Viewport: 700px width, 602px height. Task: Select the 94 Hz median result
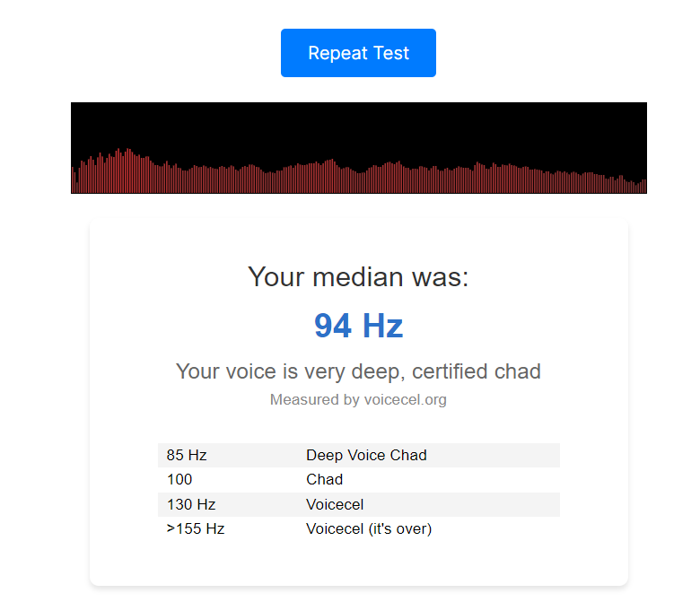coord(358,326)
